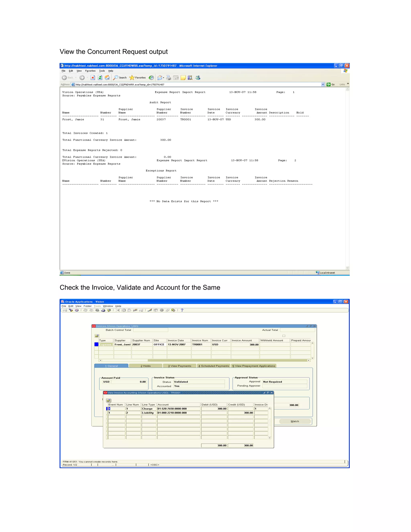Open the Oracle Show Navigator icon

point(77,310)
